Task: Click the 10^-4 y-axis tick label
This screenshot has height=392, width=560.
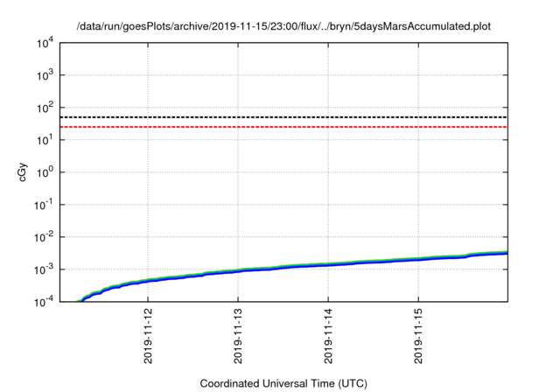Action: [x=44, y=303]
